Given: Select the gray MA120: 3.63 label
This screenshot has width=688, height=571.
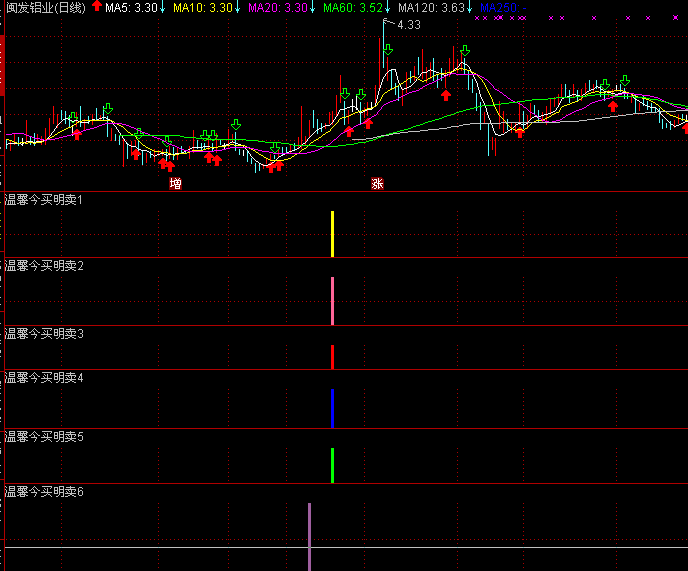Looking at the screenshot, I should coord(431,8).
